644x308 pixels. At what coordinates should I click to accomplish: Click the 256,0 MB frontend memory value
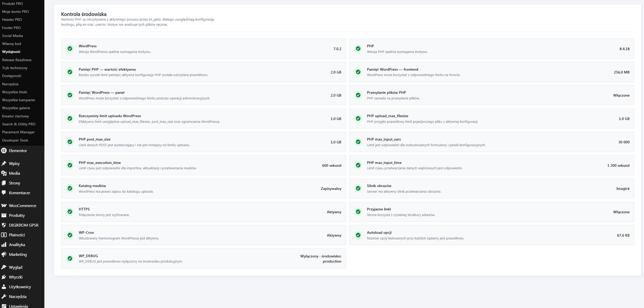click(622, 72)
